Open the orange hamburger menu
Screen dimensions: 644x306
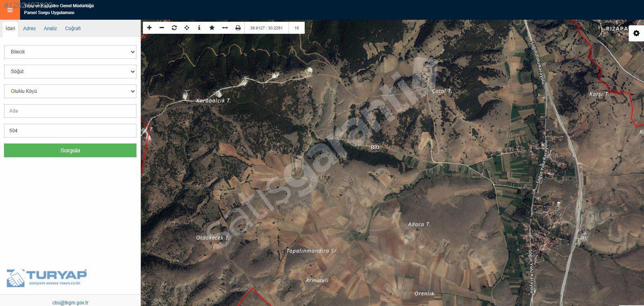pyautogui.click(x=10, y=10)
